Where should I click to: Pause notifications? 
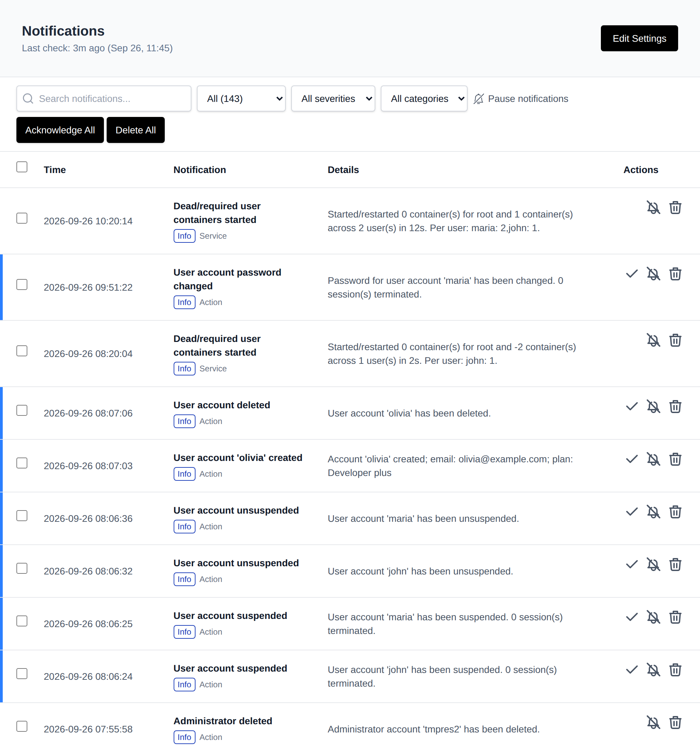521,98
